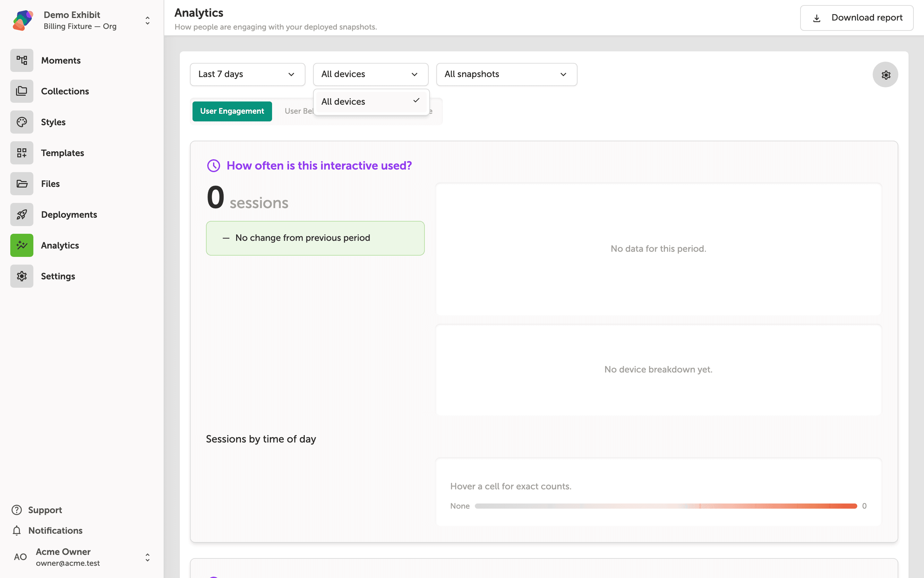
Task: Click the 'None' legend label
Action: pyautogui.click(x=460, y=506)
